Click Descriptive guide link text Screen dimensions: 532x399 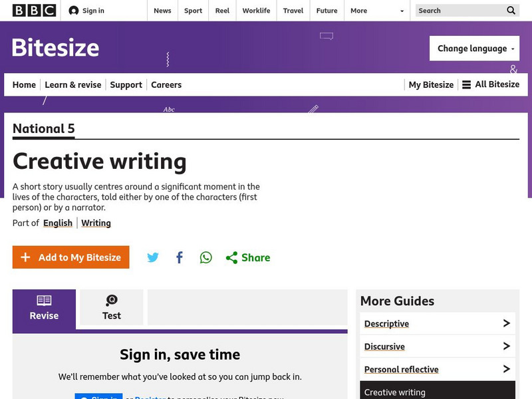tap(386, 324)
